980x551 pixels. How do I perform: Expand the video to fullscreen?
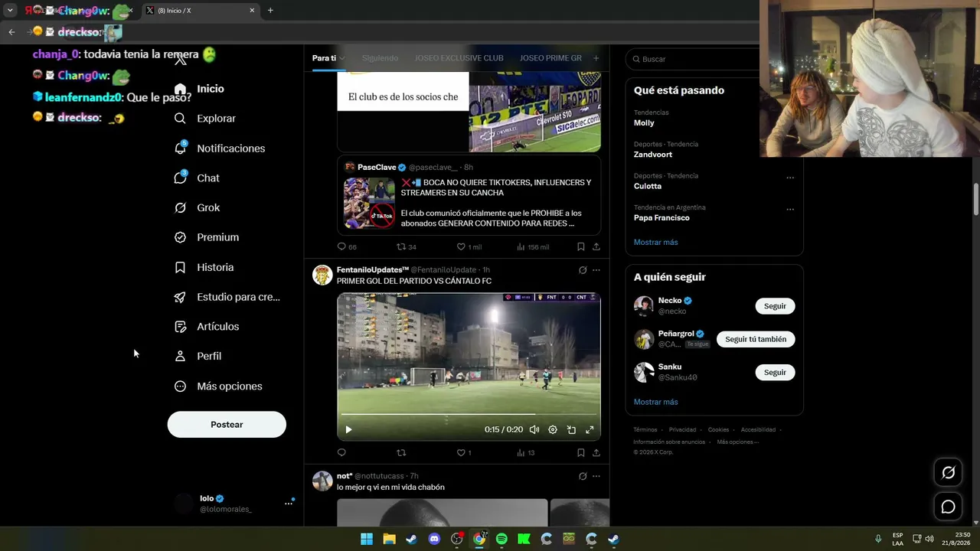coord(590,430)
